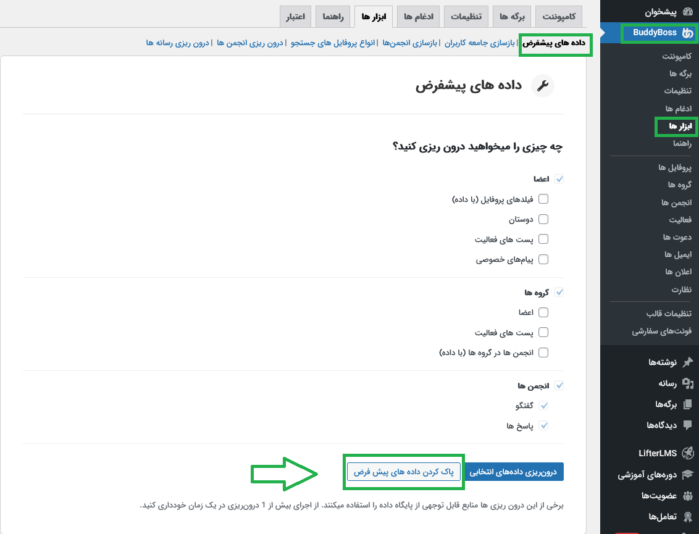Image resolution: width=699 pixels, height=534 pixels.
Task: Open the عضویت‌ها memberships icon
Action: [687, 495]
